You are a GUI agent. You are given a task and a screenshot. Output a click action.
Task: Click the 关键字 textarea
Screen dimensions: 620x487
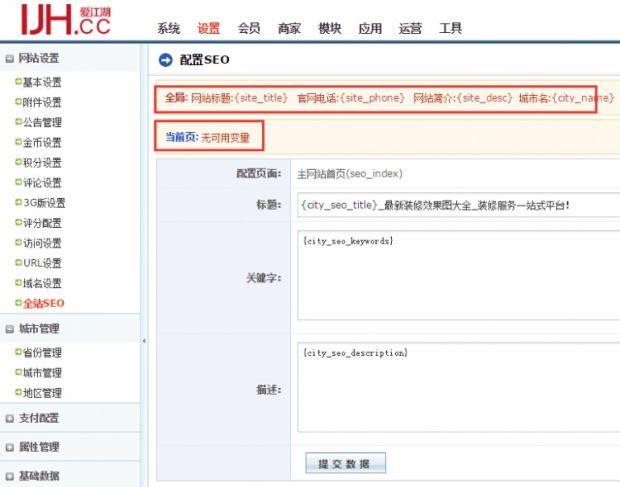pyautogui.click(x=459, y=275)
